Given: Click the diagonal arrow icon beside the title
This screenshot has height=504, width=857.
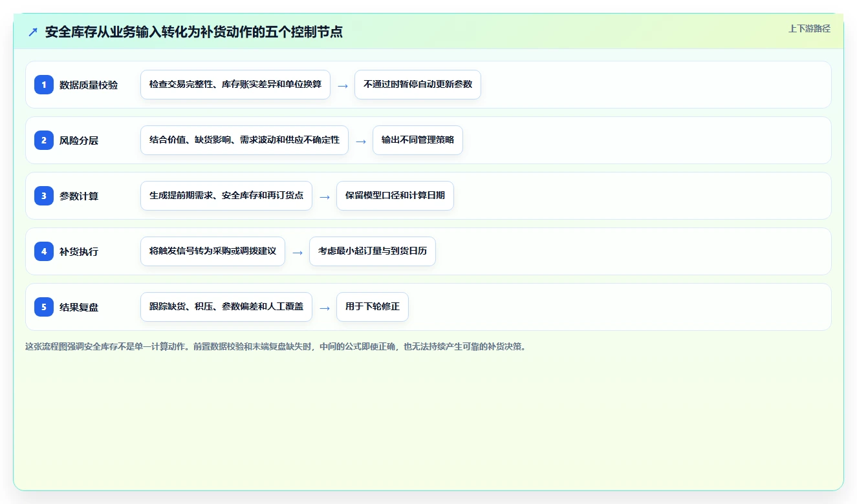Looking at the screenshot, I should tap(33, 32).
